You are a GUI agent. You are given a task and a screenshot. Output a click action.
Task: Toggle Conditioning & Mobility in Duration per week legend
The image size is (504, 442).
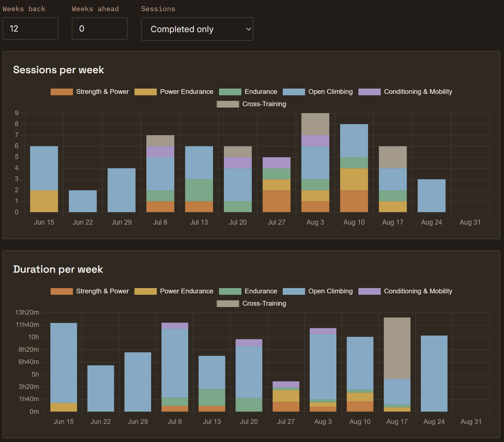click(x=405, y=291)
